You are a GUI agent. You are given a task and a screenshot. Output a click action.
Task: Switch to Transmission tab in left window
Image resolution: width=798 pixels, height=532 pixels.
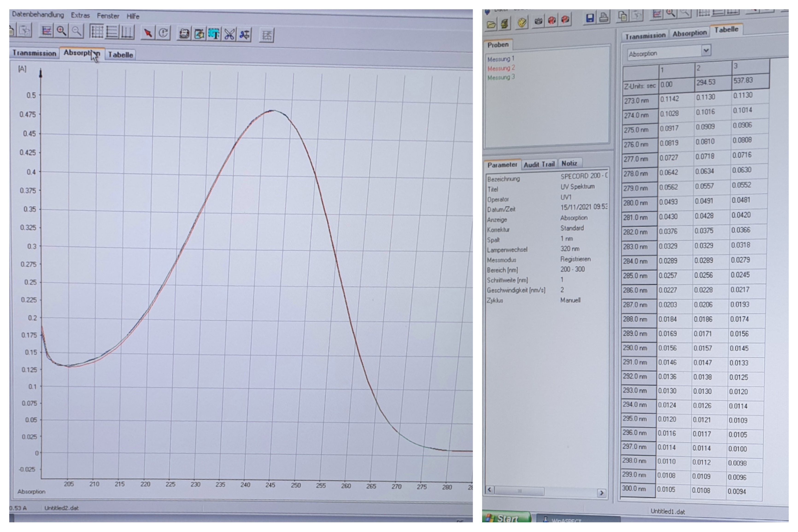(34, 53)
